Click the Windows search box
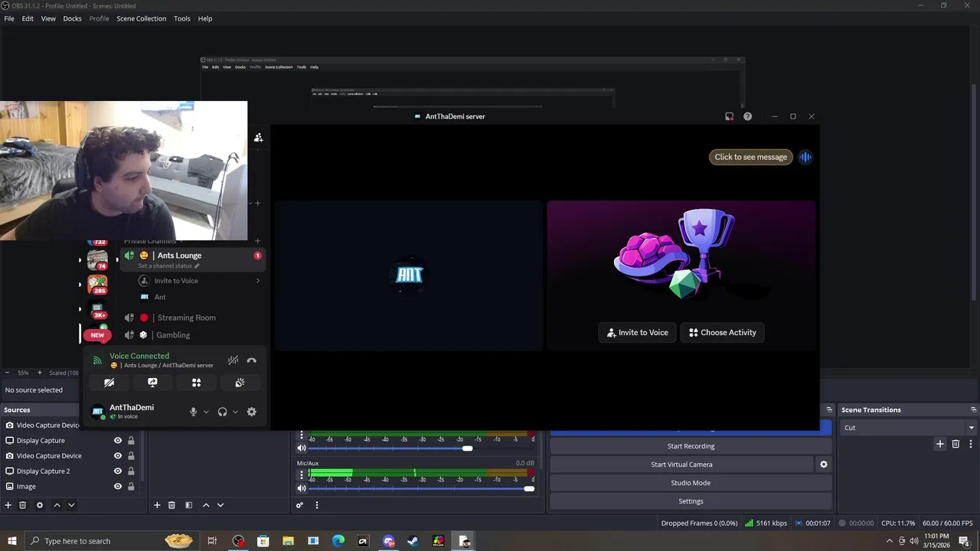980x551 pixels. [x=111, y=541]
